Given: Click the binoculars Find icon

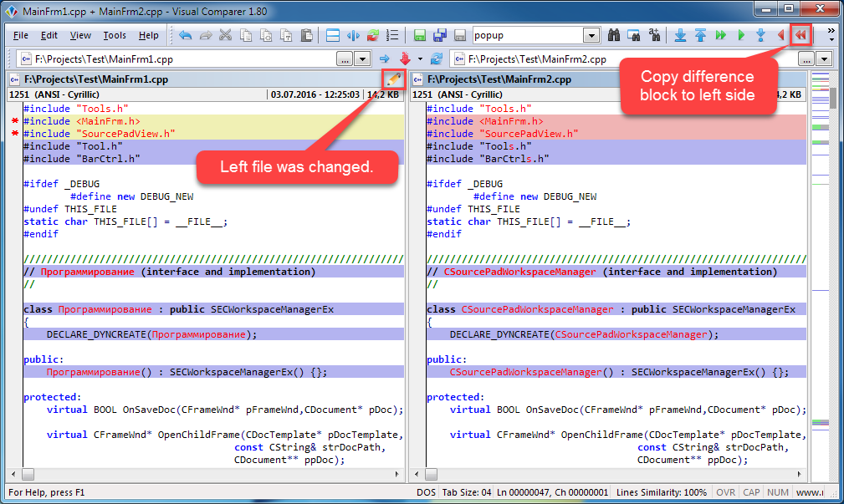Looking at the screenshot, I should 614,36.
